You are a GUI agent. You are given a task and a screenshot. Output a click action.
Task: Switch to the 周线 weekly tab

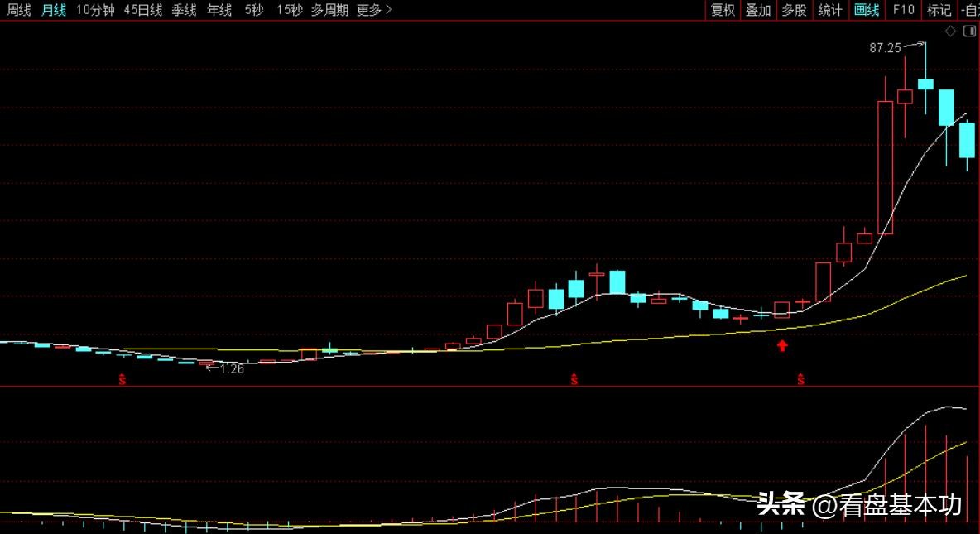point(18,10)
